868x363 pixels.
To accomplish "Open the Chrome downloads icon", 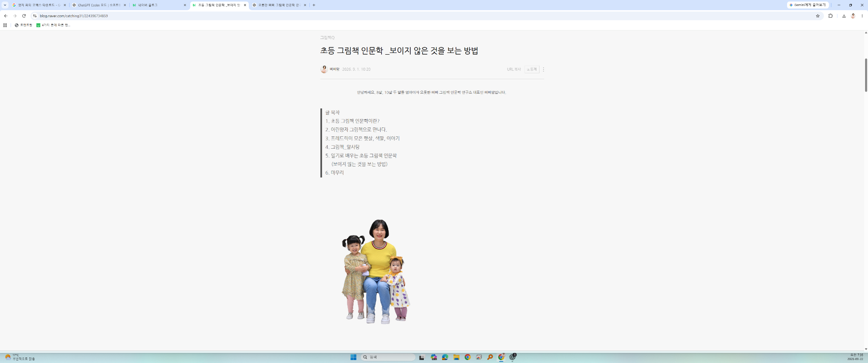I will tap(844, 16).
